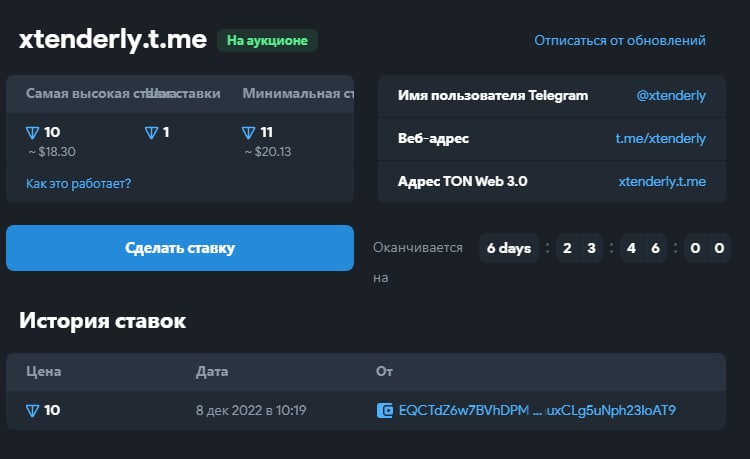Click the "Цена" column header
This screenshot has width=750, height=459.
point(43,371)
